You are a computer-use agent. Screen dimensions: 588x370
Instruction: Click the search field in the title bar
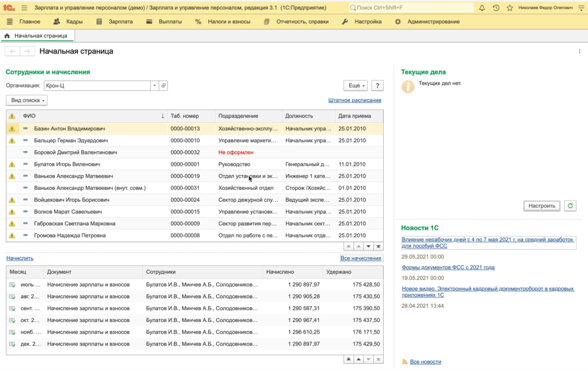410,8
